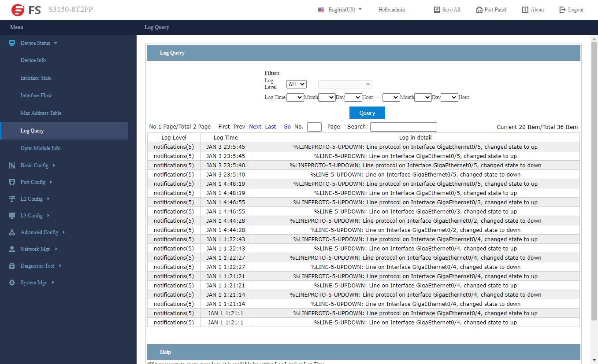
Task: Click the Search input field
Action: (403, 127)
